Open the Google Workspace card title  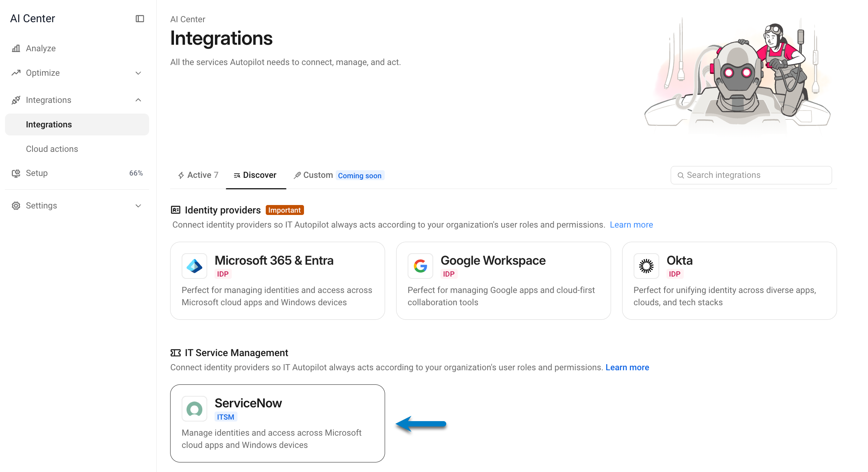pos(493,260)
